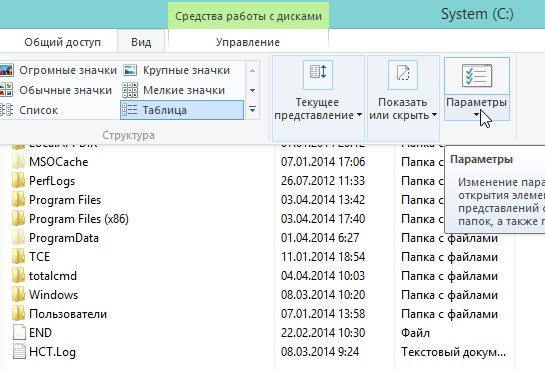The image size is (545, 370).
Task: Select the END file name
Action: point(40,333)
